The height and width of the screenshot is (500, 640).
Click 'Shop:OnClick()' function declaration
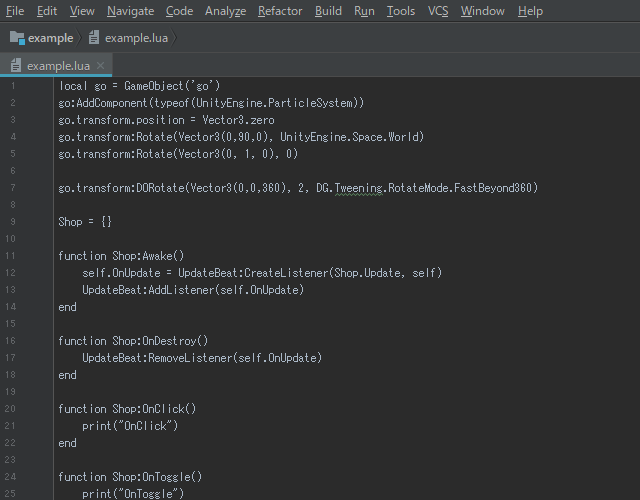pyautogui.click(x=154, y=409)
